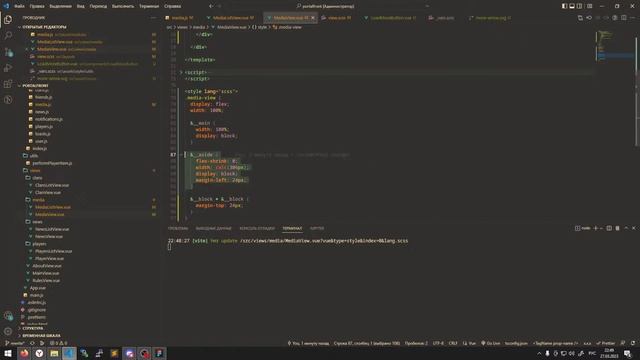Open the Справка menu
This screenshot has height=360, width=640.
tap(173, 6)
